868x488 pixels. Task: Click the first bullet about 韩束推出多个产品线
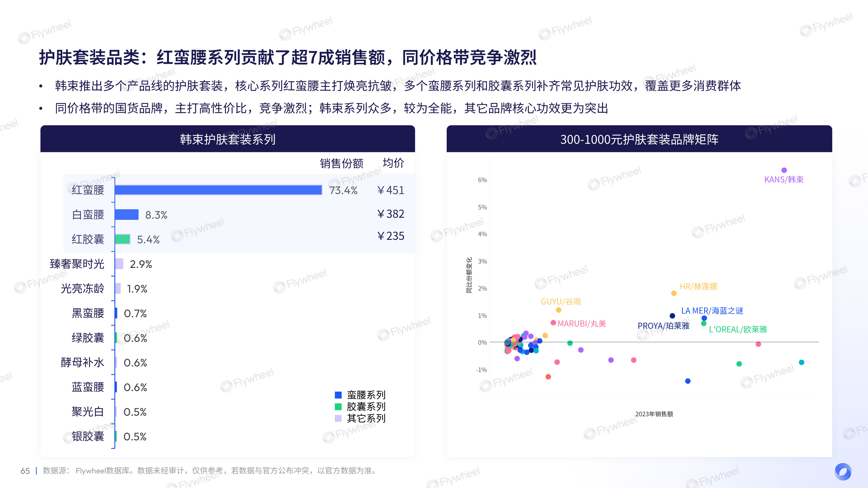coord(398,86)
